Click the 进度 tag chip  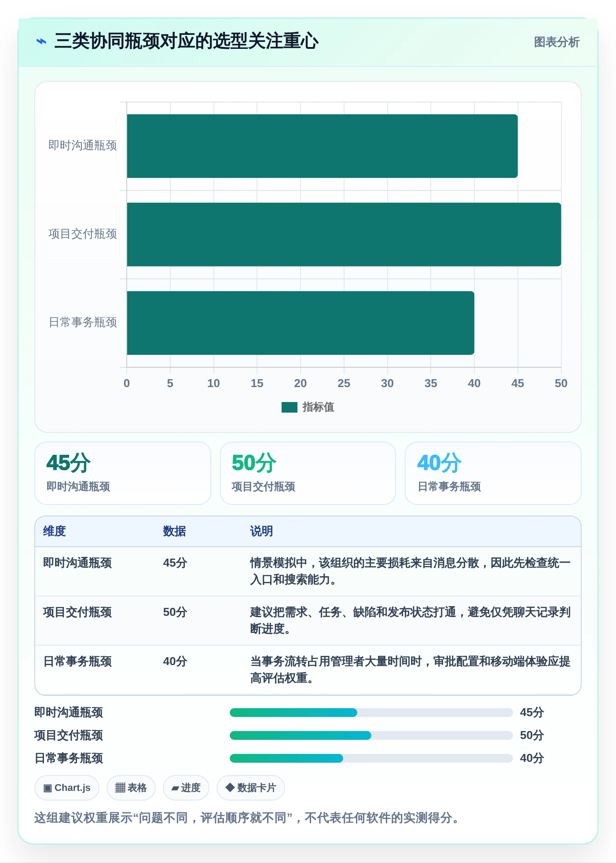[x=186, y=788]
